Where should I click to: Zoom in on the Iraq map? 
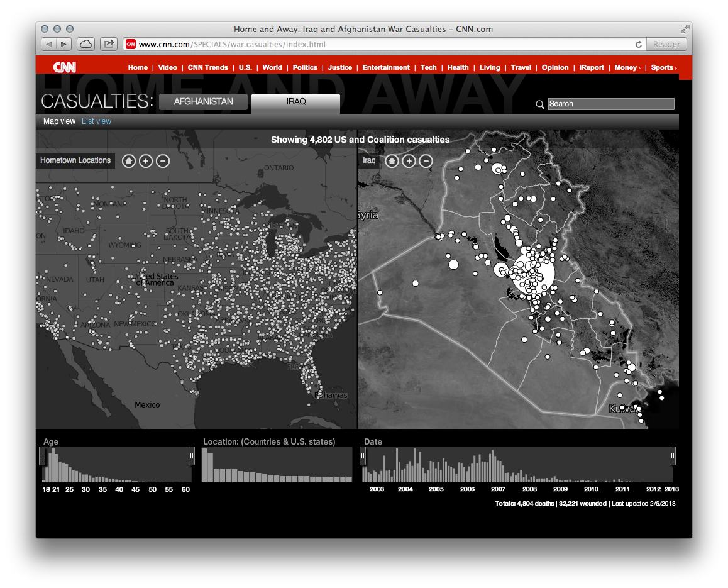(x=409, y=161)
